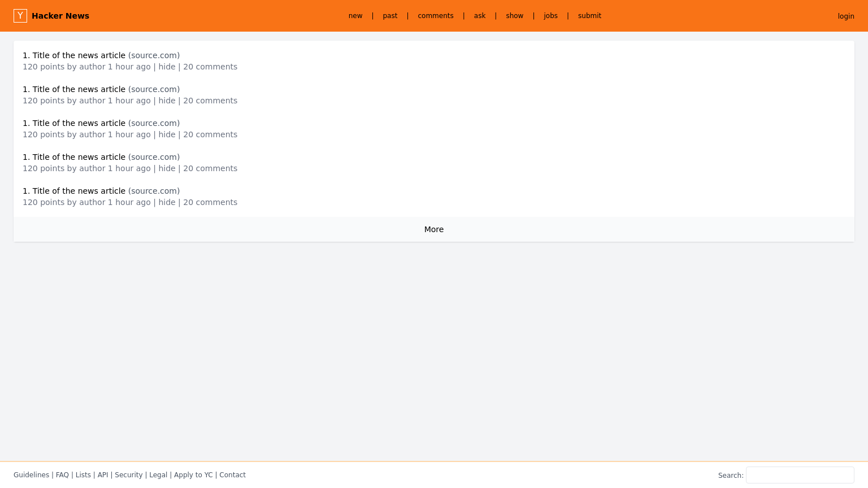Viewport: 868px width, 488px height.
Task: Focus the Search input field
Action: tap(800, 475)
